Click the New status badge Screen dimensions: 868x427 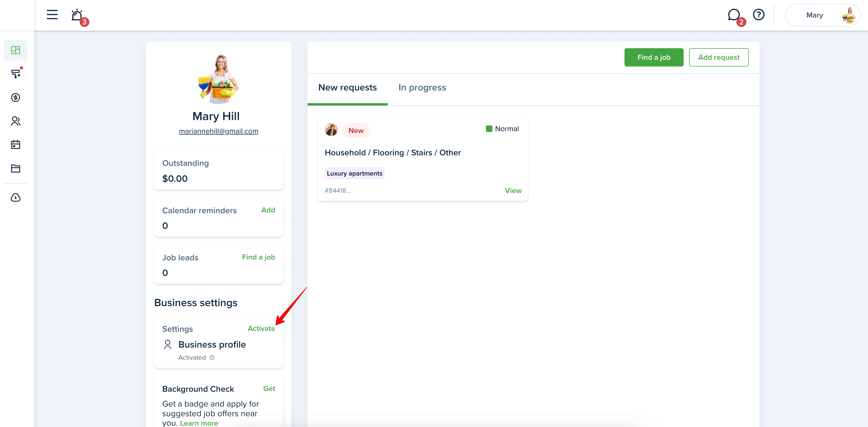[x=356, y=131]
